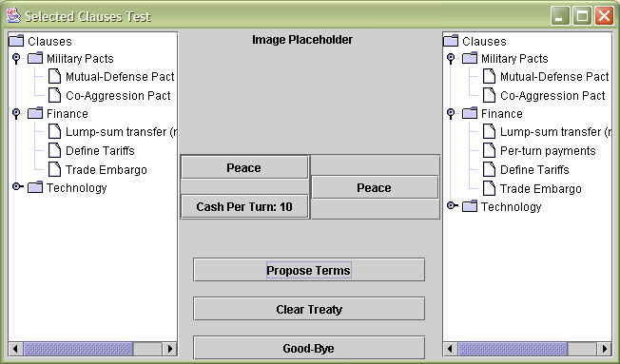Click the right Technology folder icon
This screenshot has width=620, height=364.
click(x=470, y=206)
